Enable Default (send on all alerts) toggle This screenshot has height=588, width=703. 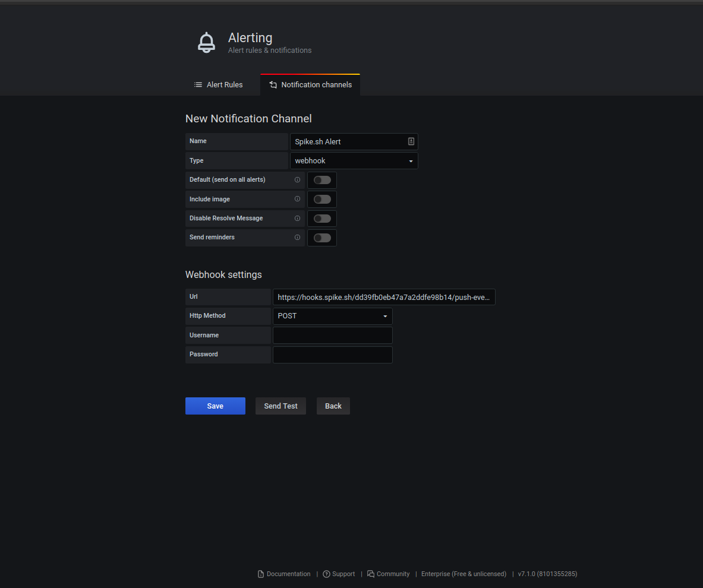[x=322, y=180]
